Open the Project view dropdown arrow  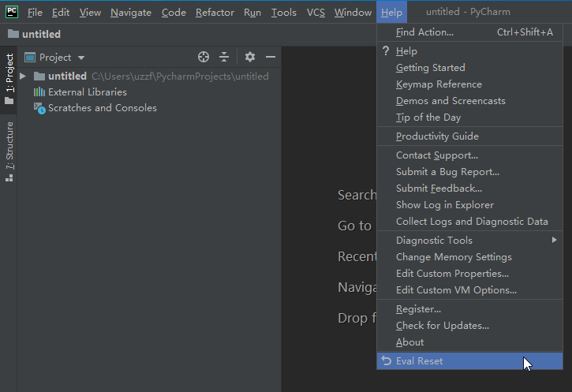click(x=81, y=58)
